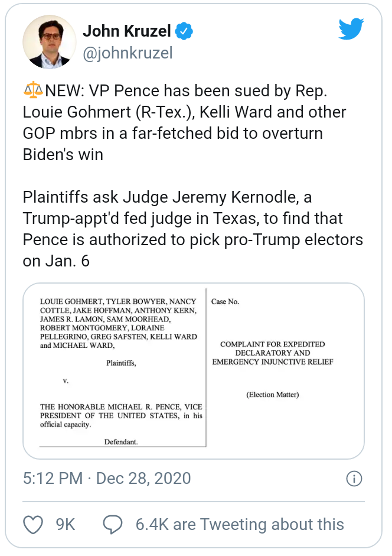
Task: Click "Defendant." label in the document
Action: pos(121,441)
